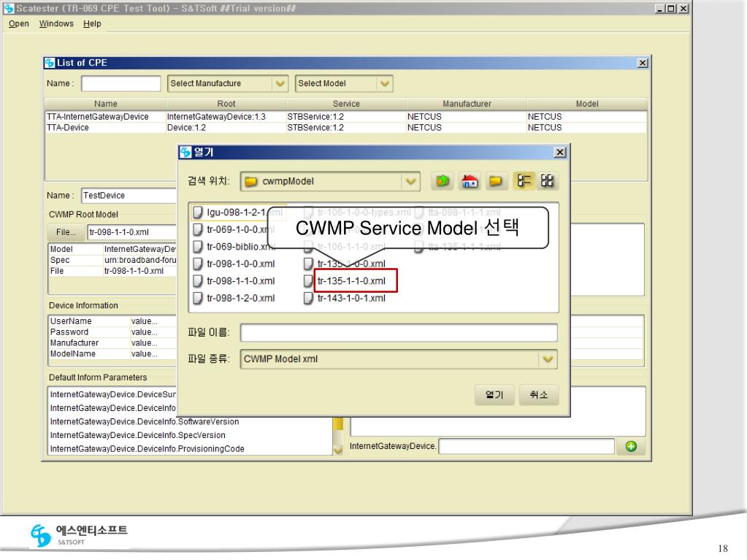The width and height of the screenshot is (747, 560).
Task: Switch to details view icon in open dialog
Action: click(547, 181)
